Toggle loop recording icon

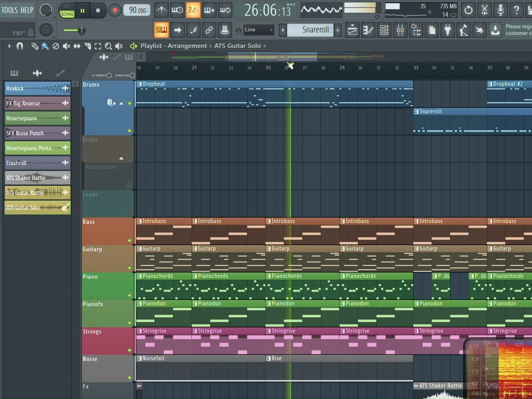[x=225, y=10]
